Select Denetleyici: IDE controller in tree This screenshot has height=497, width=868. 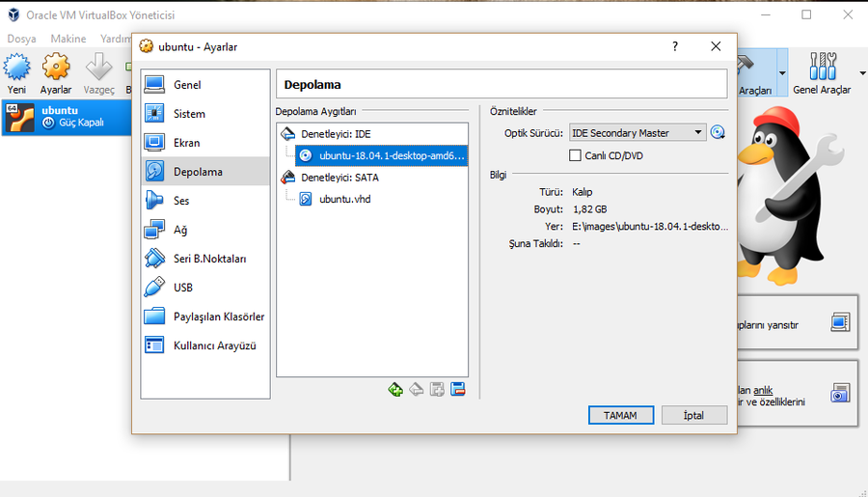(x=335, y=133)
